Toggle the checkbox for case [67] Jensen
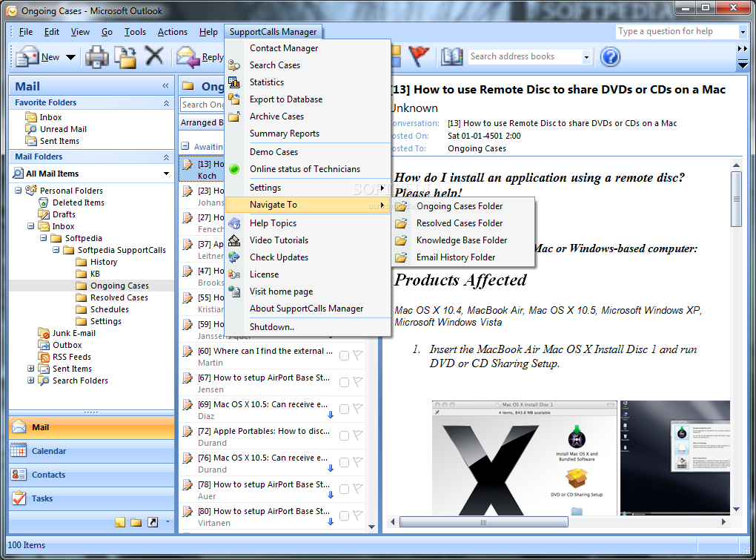 (x=344, y=383)
